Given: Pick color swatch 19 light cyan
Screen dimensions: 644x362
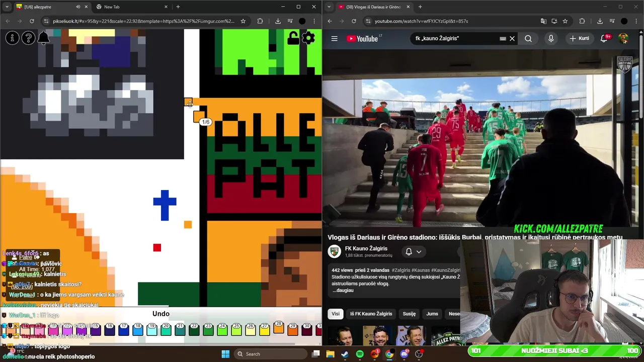Looking at the screenshot, I should [x=152, y=329].
